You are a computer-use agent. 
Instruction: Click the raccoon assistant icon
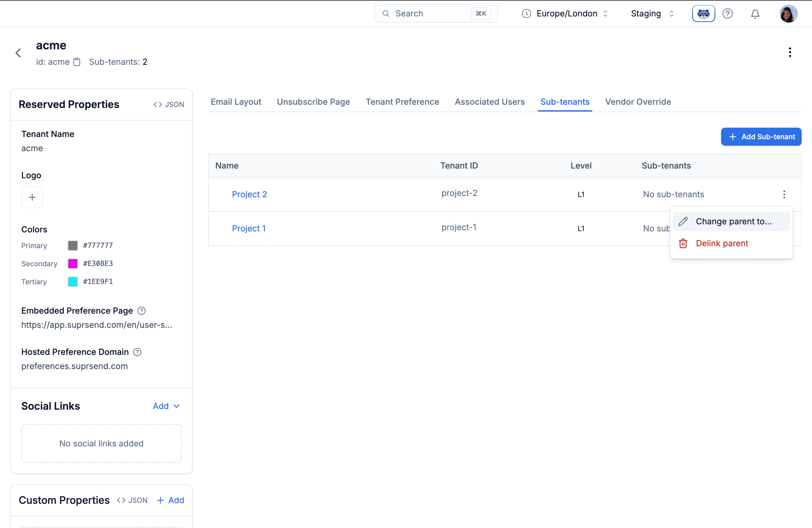pos(703,14)
